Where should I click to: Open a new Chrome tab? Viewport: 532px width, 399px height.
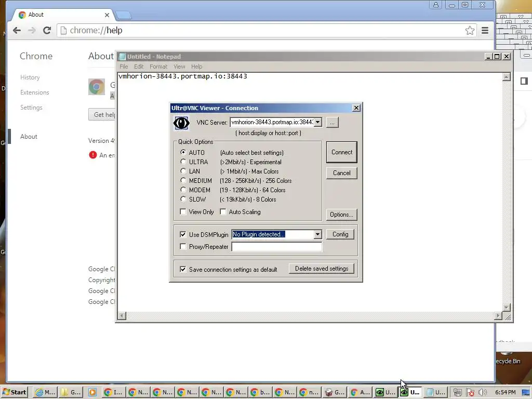pos(124,15)
